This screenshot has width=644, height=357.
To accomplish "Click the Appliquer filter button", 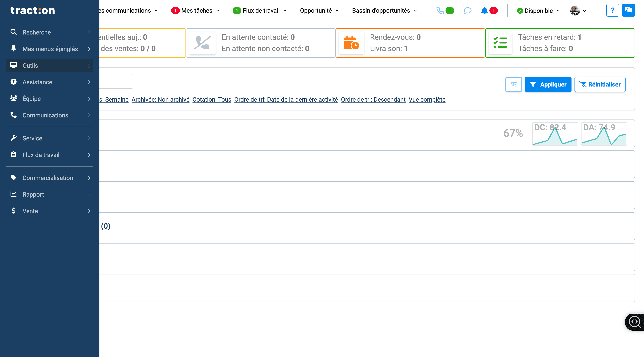I will click(x=548, y=84).
